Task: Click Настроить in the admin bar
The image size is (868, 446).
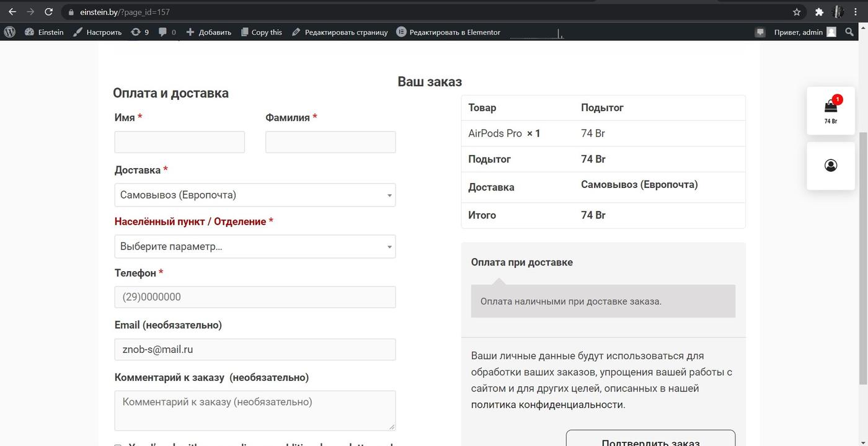Action: pos(97,32)
